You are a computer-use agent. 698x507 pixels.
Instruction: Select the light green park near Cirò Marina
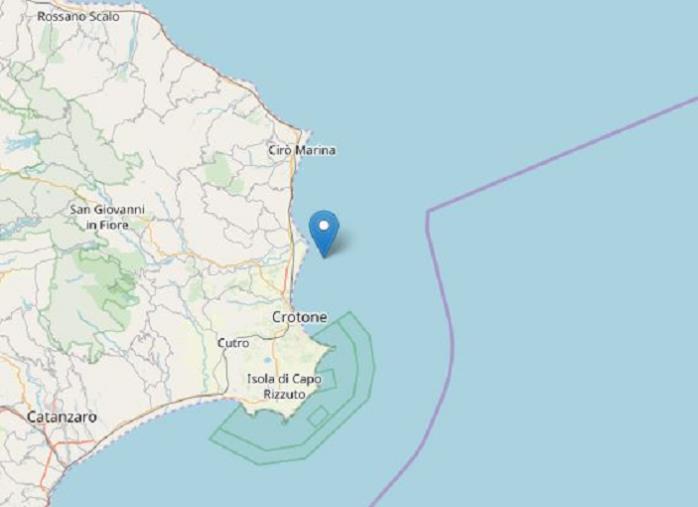pyautogui.click(x=219, y=169)
